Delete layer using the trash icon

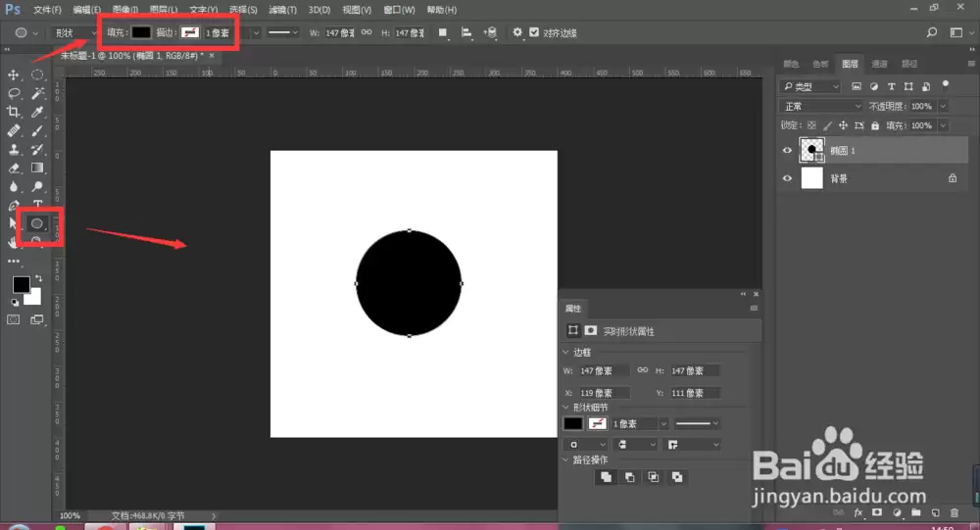click(955, 513)
